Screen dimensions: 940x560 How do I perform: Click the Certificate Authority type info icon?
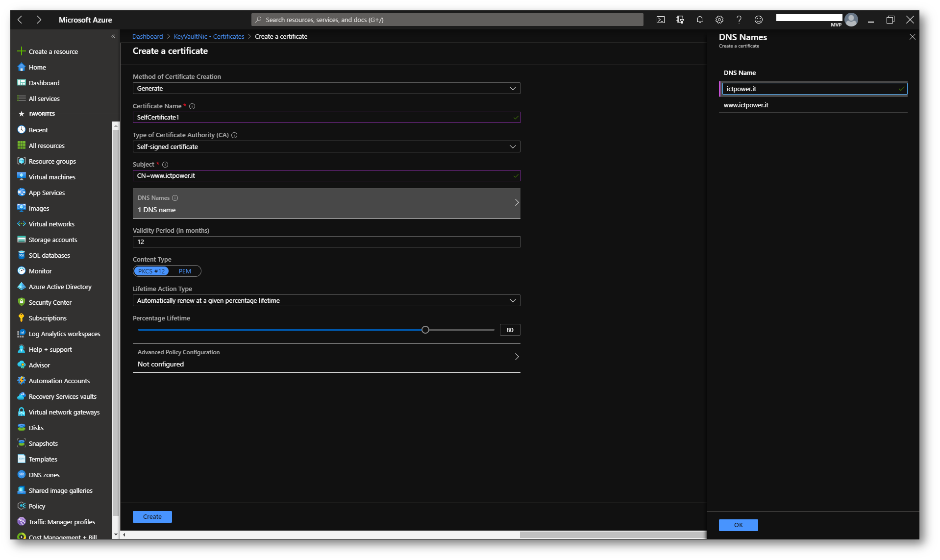234,135
